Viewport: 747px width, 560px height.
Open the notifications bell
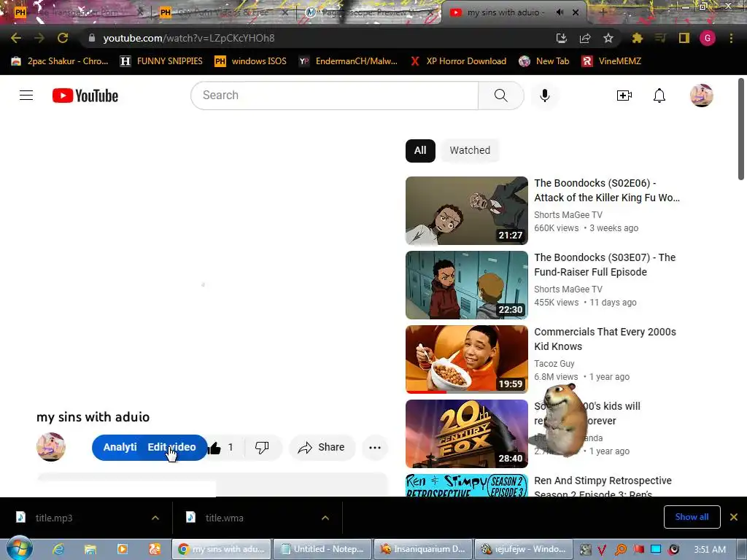click(659, 96)
